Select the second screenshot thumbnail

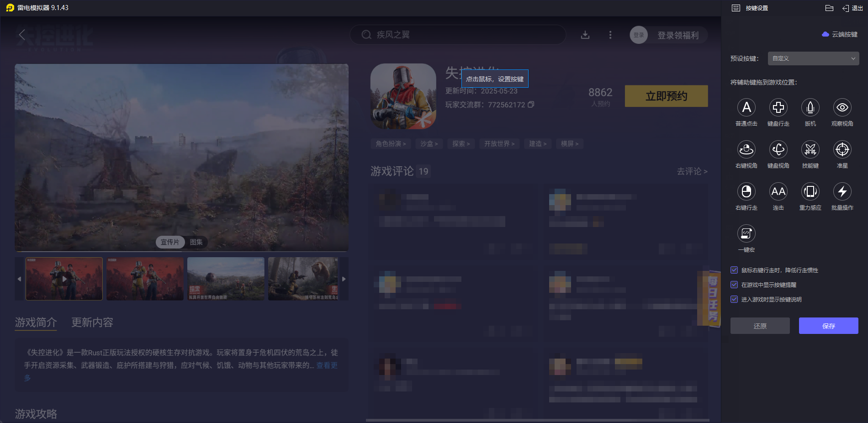tap(145, 279)
